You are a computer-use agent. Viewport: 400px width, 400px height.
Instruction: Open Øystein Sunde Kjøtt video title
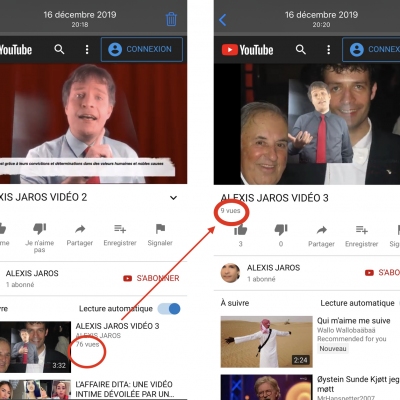pos(358,384)
